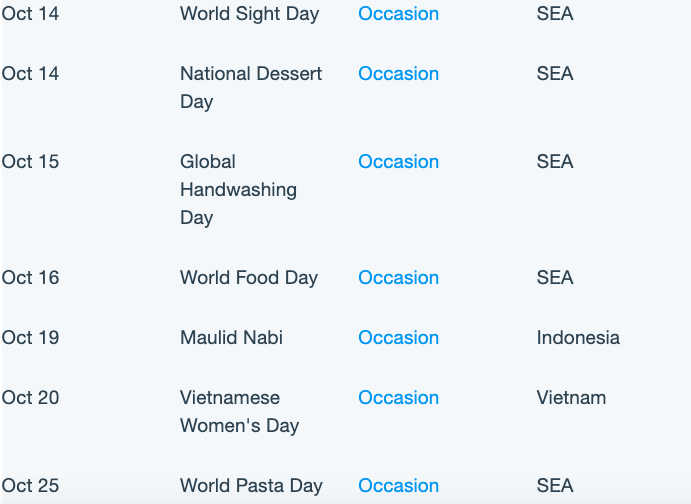The image size is (691, 504).
Task: Select the Oct 19 date cell
Action: (30, 337)
